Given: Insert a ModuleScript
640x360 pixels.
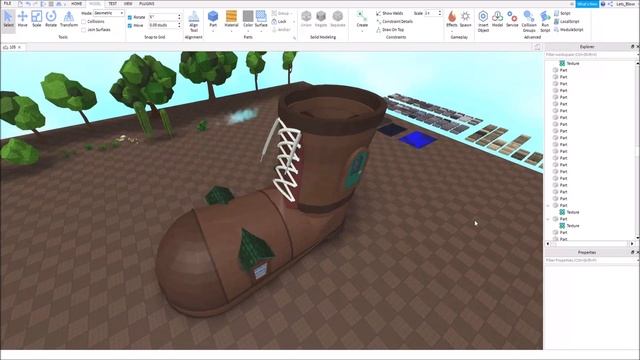Looking at the screenshot, I should tap(569, 29).
